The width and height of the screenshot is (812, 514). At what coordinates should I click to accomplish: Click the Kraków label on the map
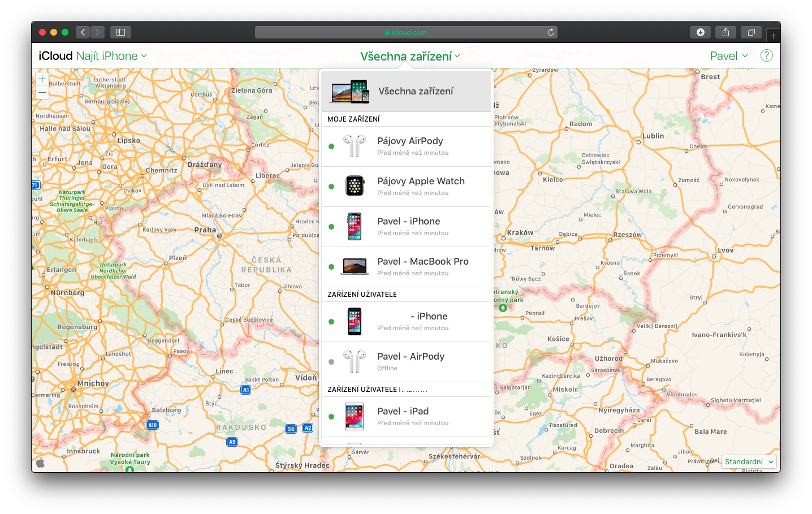(x=520, y=232)
